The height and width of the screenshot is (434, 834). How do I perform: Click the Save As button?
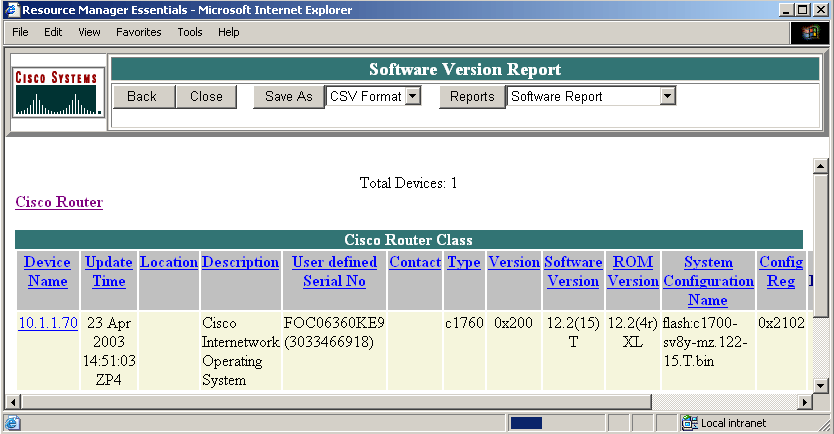tap(289, 96)
